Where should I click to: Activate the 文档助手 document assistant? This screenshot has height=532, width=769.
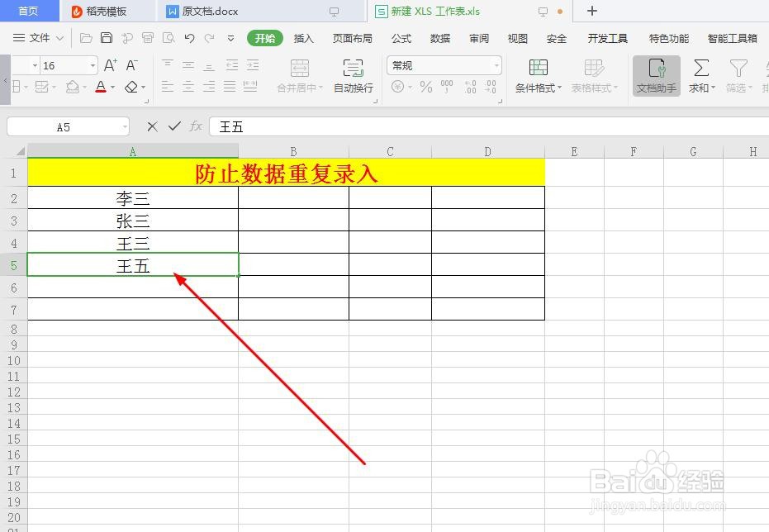[655, 74]
